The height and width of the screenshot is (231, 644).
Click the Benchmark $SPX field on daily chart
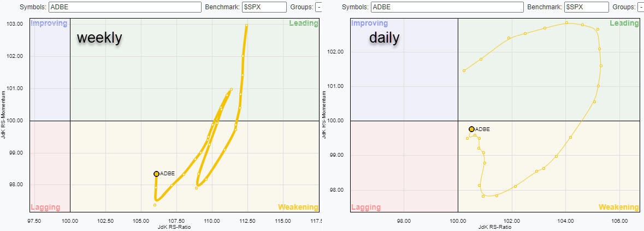(x=586, y=7)
